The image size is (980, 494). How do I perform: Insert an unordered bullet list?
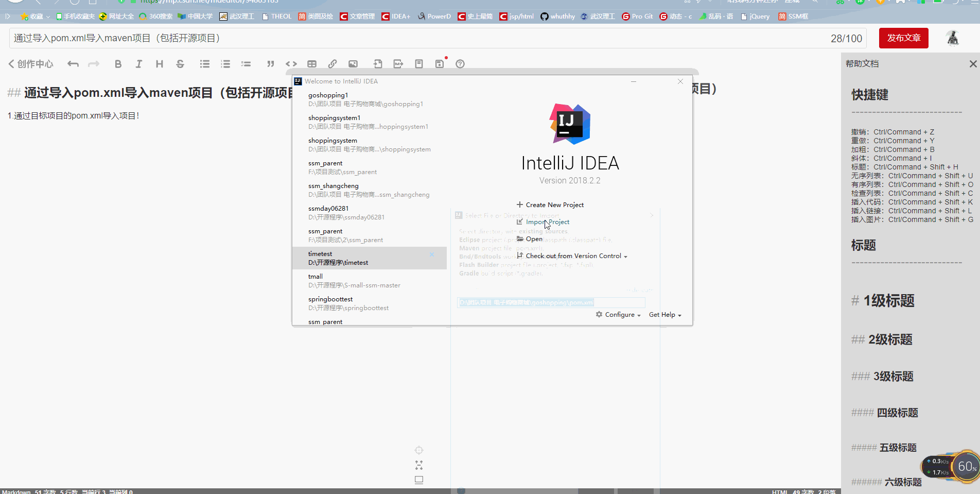pyautogui.click(x=205, y=64)
